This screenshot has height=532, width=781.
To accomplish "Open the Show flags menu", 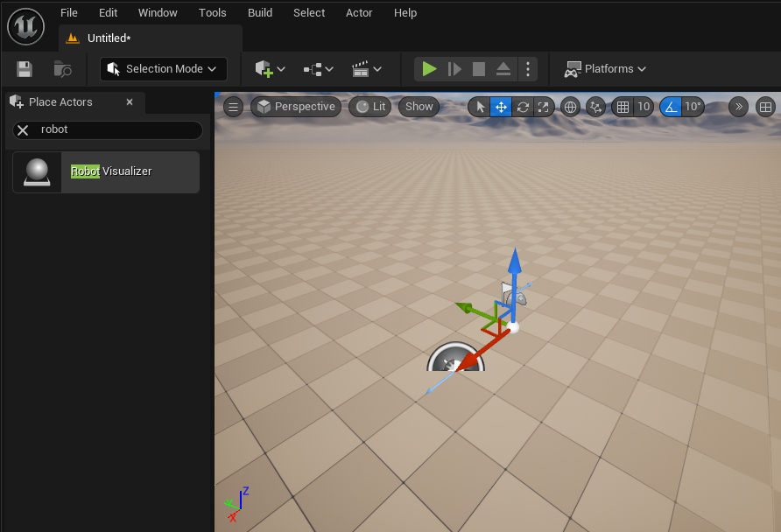I will [419, 107].
